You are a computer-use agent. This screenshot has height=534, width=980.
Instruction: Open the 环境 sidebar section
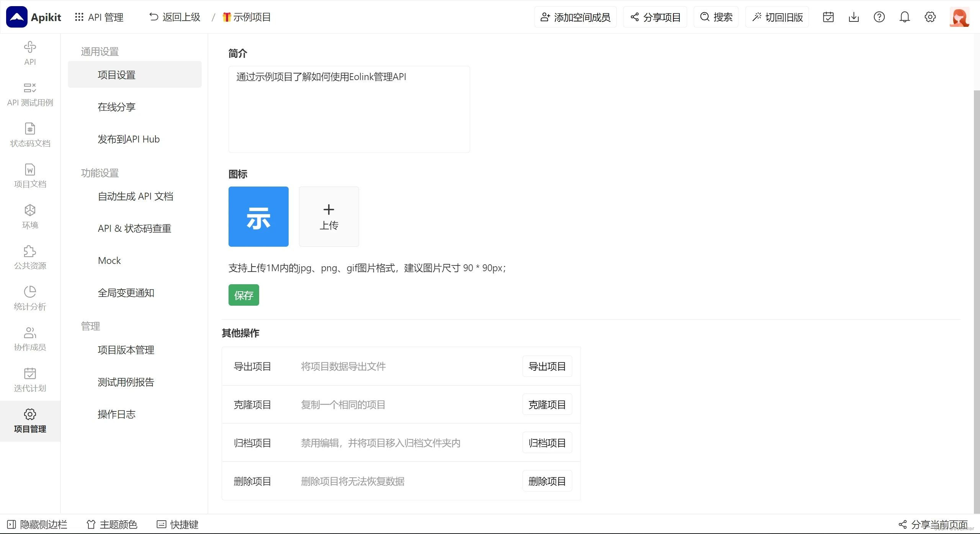pos(30,216)
